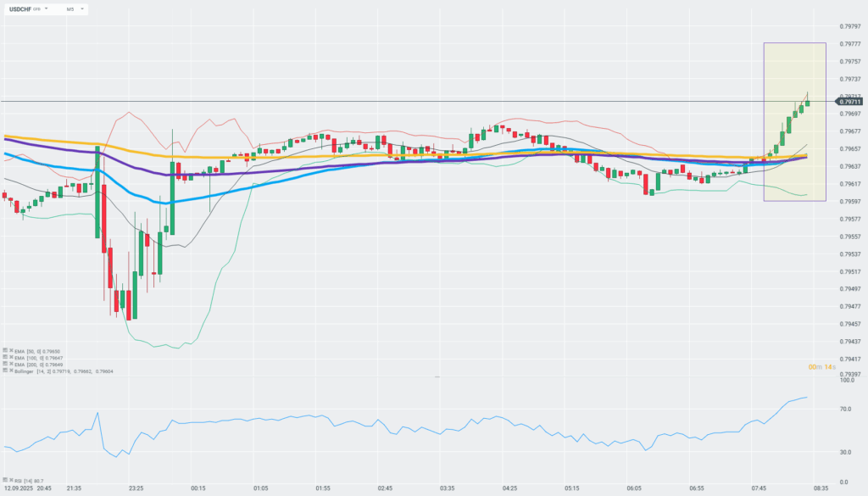Open settings icon for Bollinger indicator
The width and height of the screenshot is (868, 496).
click(5, 371)
